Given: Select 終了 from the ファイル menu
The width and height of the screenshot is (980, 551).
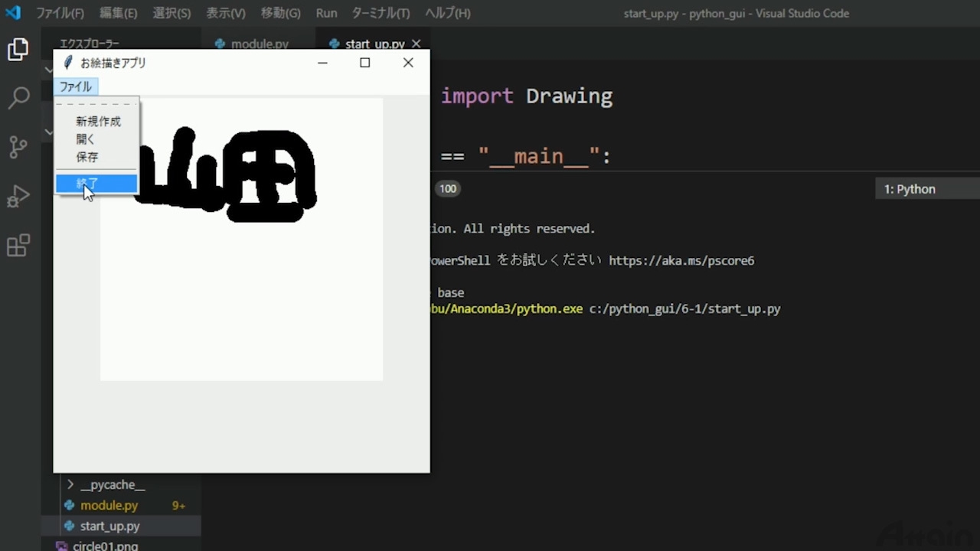Looking at the screenshot, I should pyautogui.click(x=87, y=183).
